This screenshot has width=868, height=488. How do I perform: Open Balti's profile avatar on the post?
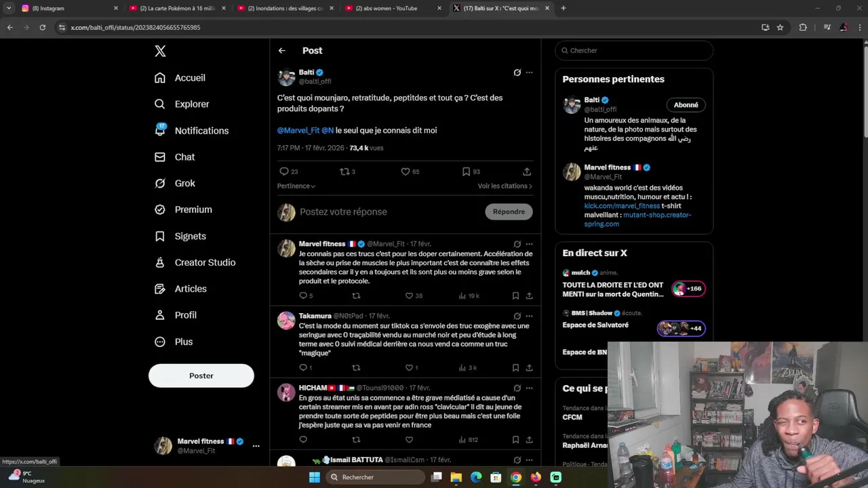pyautogui.click(x=286, y=77)
